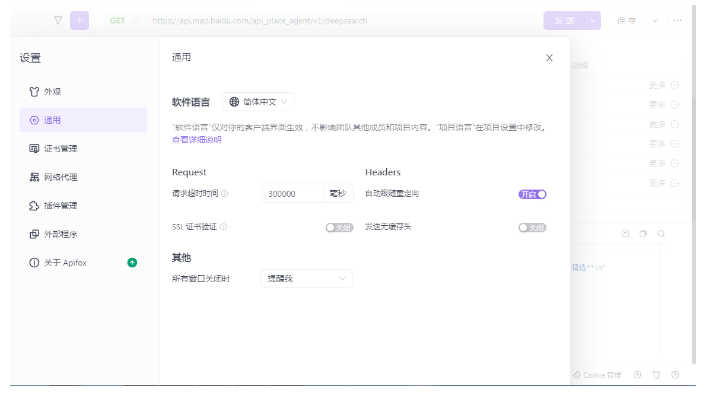Open the 网络代理 settings section

[x=83, y=177]
